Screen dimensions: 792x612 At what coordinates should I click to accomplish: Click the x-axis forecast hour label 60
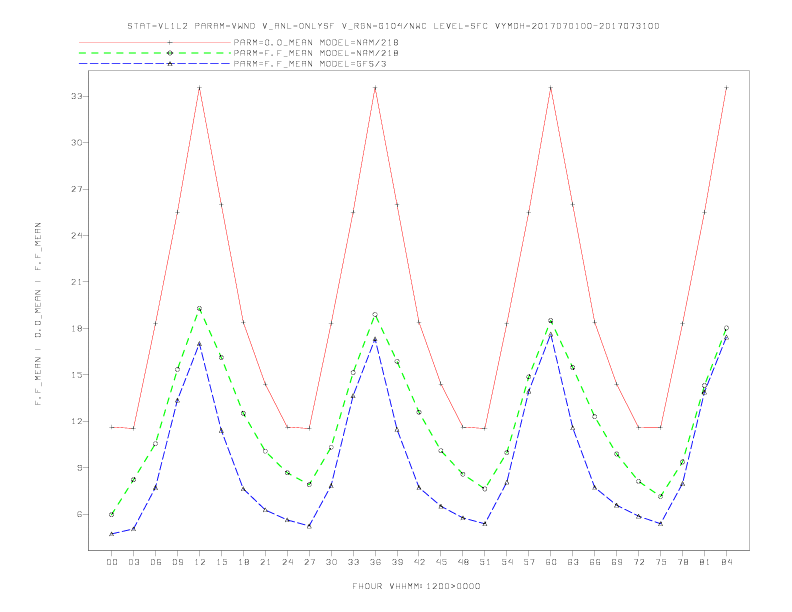(551, 562)
